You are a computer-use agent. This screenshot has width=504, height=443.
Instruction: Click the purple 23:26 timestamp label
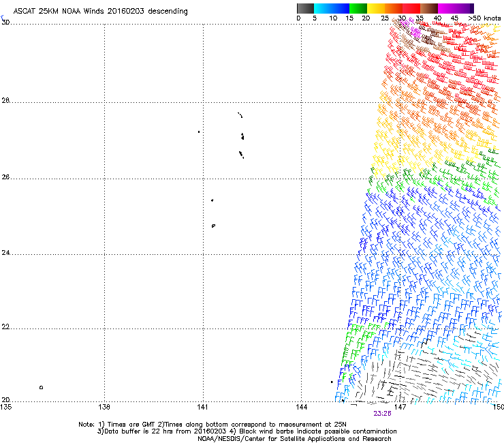point(382,414)
